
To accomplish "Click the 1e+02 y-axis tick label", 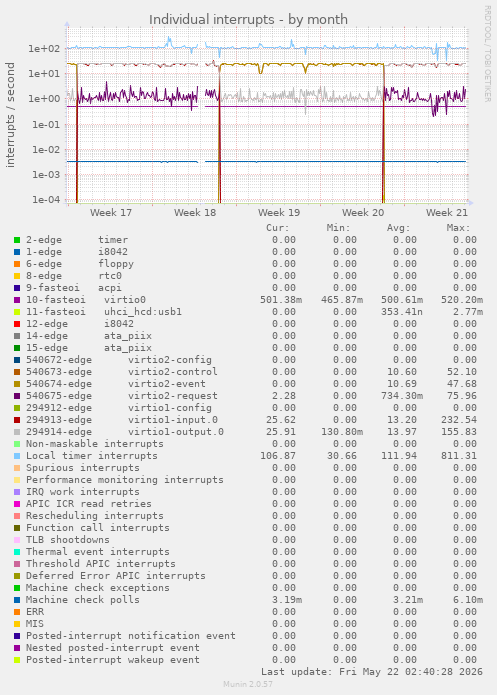I will click(44, 49).
